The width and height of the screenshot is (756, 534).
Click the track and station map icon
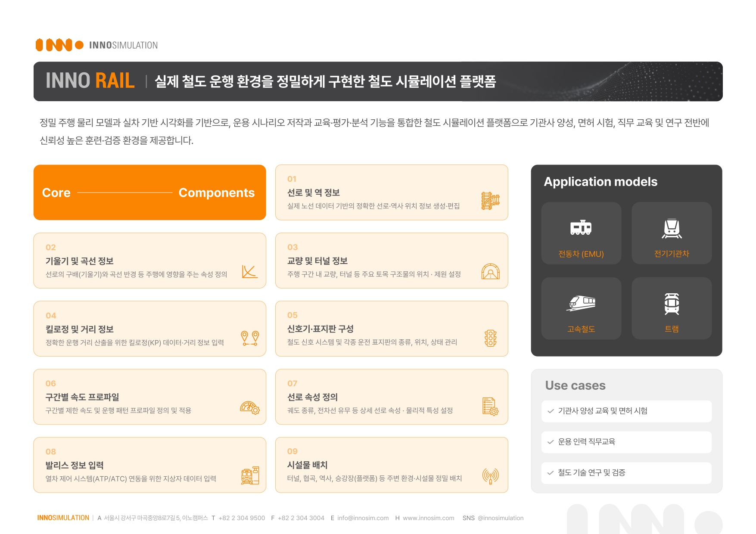tap(490, 201)
